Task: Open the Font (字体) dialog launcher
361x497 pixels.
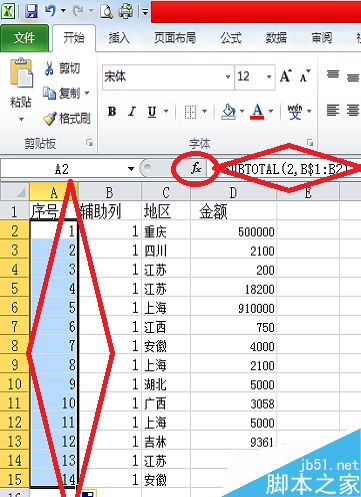Action: click(310, 142)
